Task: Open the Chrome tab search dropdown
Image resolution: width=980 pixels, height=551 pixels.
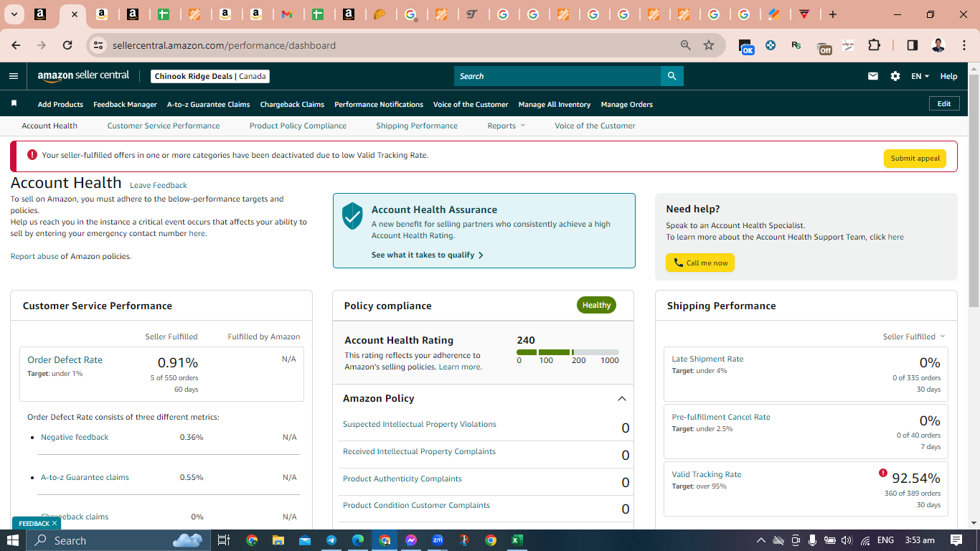Action: click(14, 14)
